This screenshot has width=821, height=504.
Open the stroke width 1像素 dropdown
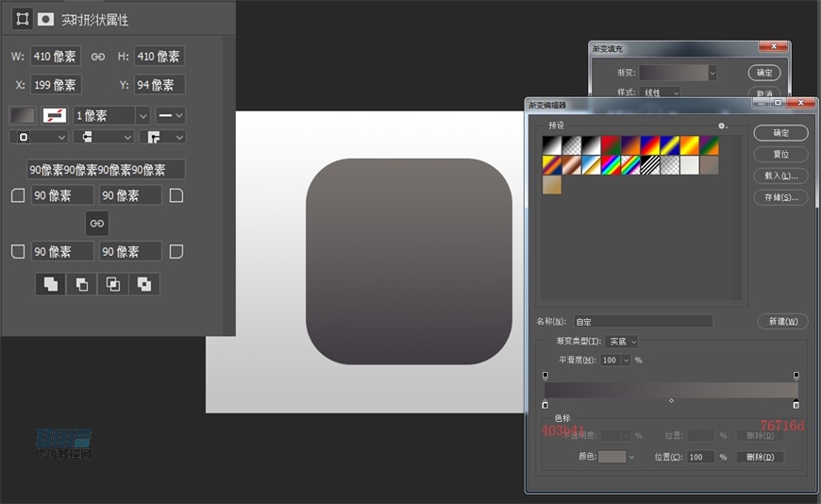(x=142, y=115)
